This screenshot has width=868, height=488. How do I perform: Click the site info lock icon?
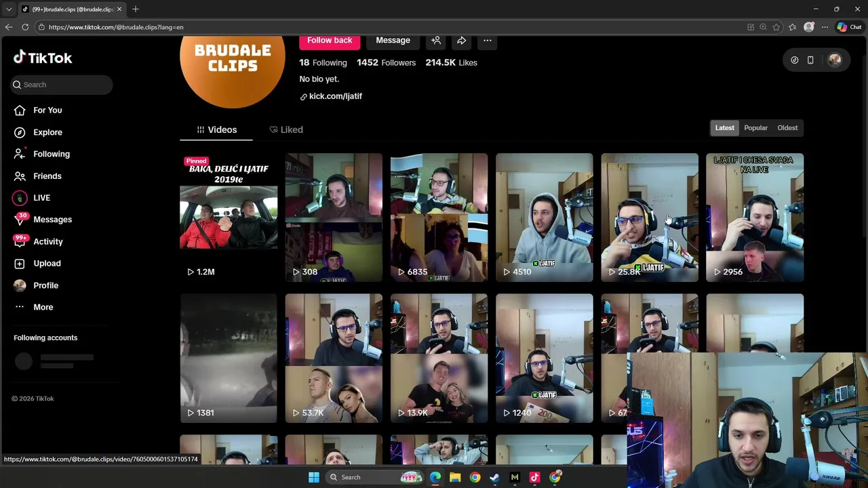tap(41, 27)
